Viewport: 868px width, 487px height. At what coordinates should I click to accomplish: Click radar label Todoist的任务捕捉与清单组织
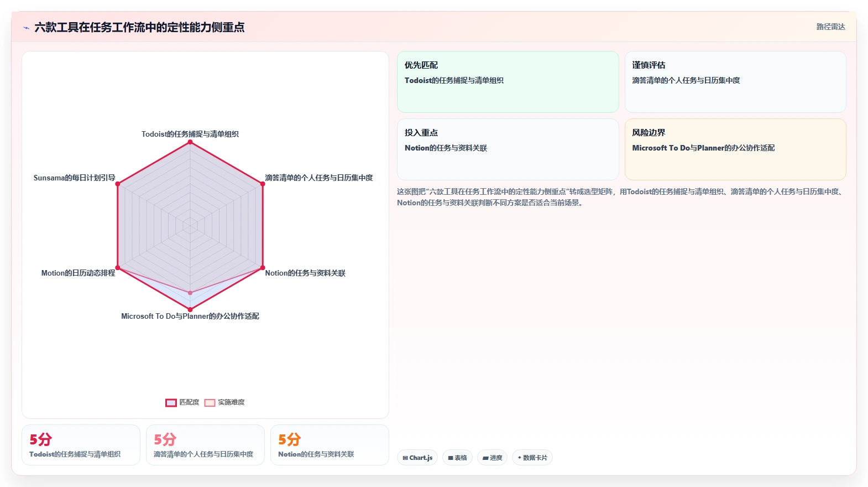click(x=190, y=134)
